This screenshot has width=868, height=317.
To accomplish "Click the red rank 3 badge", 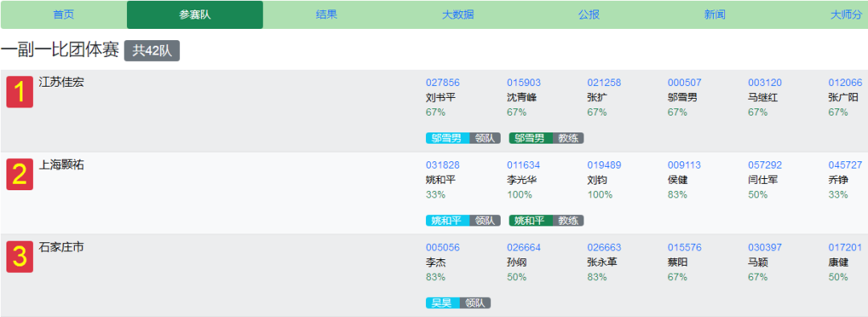I will tap(19, 257).
